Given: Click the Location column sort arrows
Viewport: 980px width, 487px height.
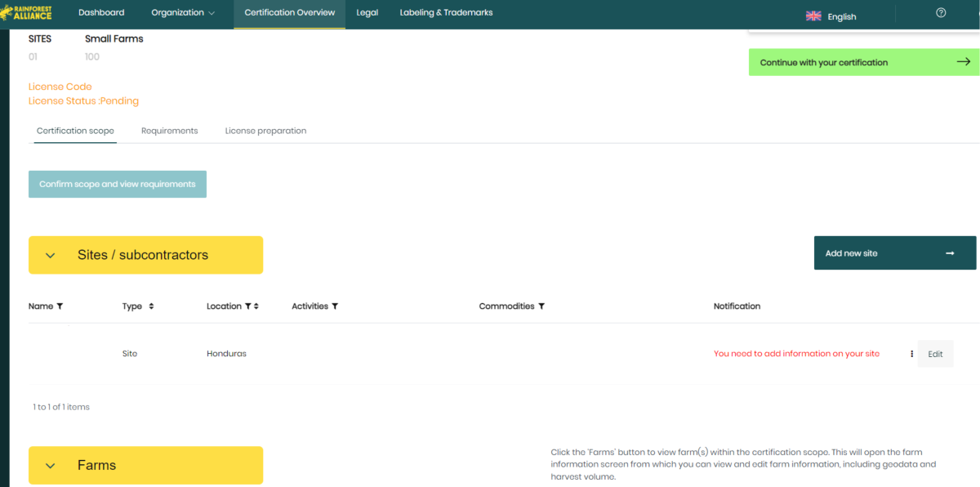Looking at the screenshot, I should pyautogui.click(x=256, y=306).
